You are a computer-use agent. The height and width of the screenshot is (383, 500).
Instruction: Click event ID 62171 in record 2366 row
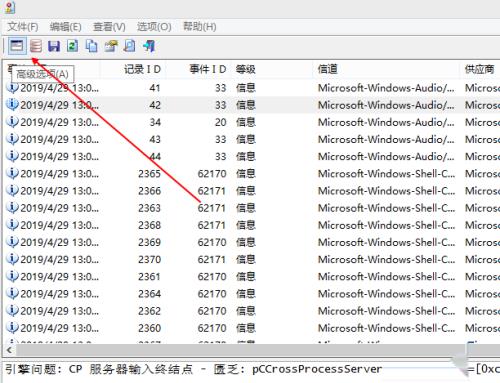212,191
